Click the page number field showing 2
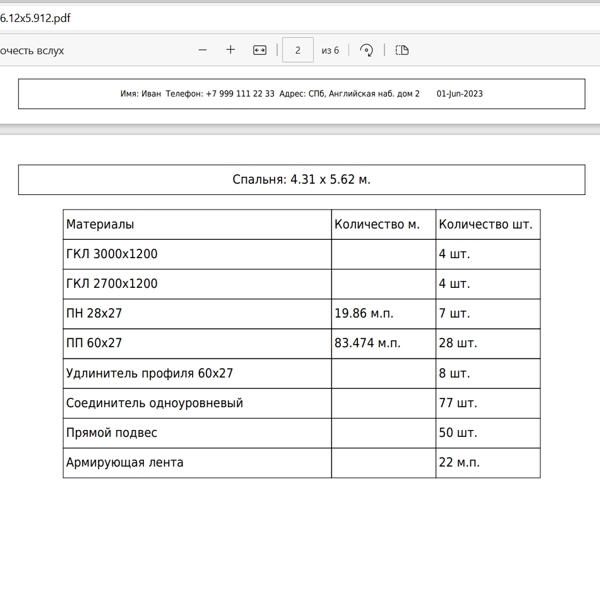Viewport: 600px width, 600px height. click(x=298, y=50)
